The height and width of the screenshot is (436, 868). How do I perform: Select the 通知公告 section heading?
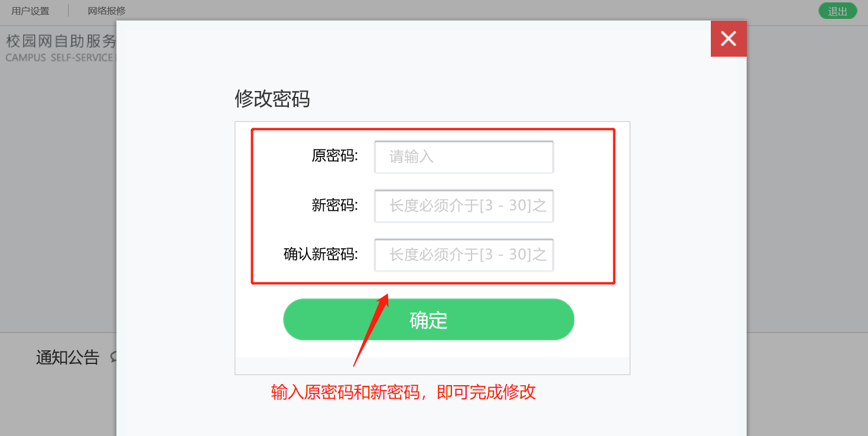pyautogui.click(x=67, y=357)
